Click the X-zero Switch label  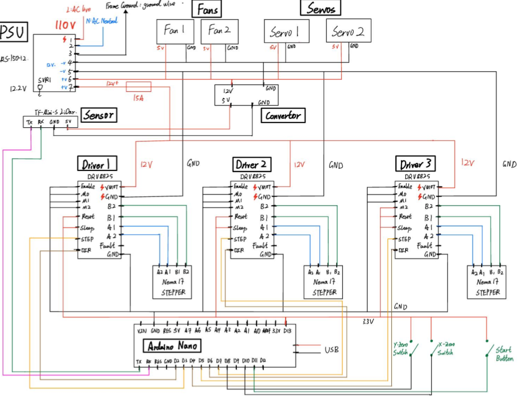point(446,349)
